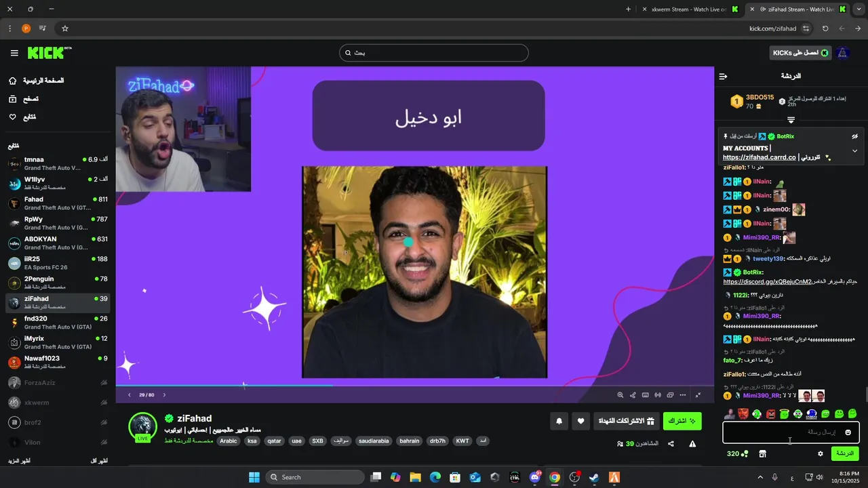Click the green Subscribe button

682,421
